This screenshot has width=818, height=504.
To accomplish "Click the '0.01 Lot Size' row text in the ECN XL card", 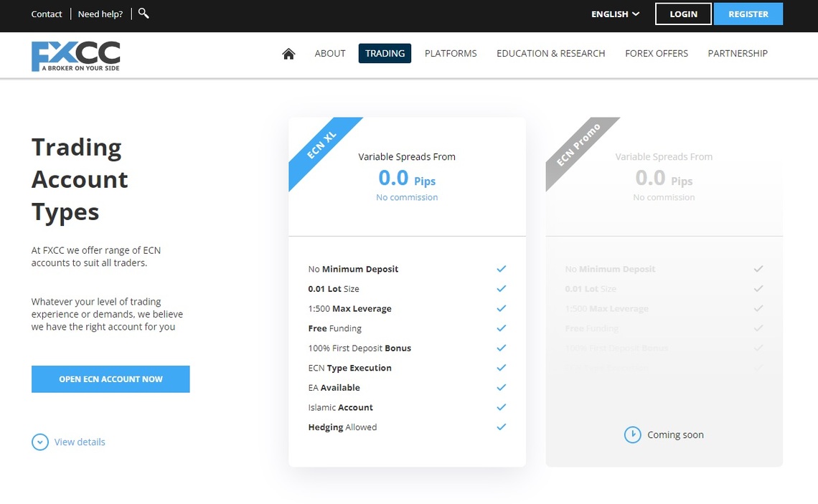I will 334,289.
